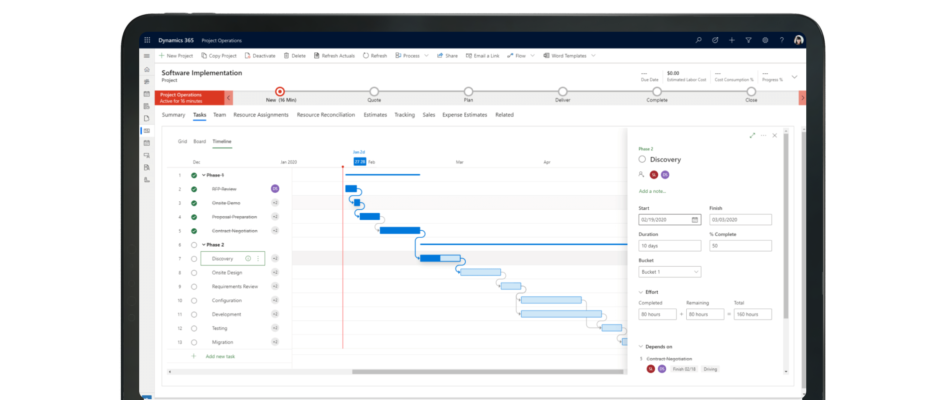Collapse the Effort section
Viewport: 940px width, 400px height.
click(641, 292)
